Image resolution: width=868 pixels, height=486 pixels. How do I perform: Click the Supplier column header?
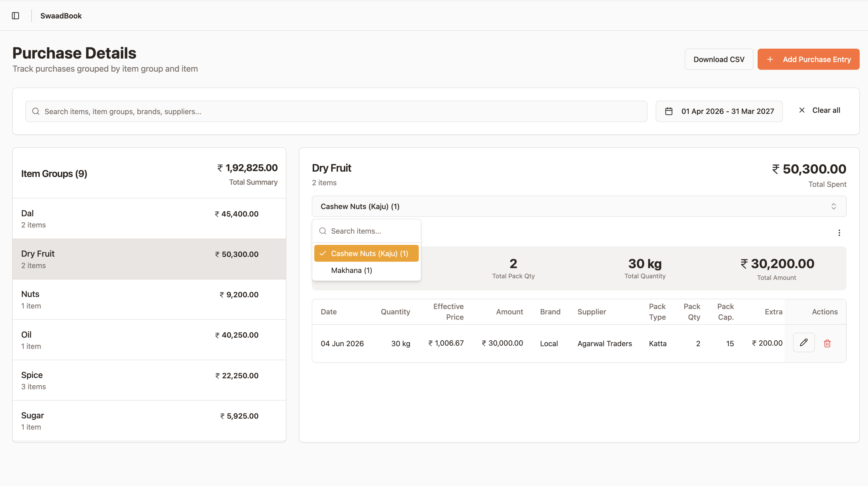point(592,312)
